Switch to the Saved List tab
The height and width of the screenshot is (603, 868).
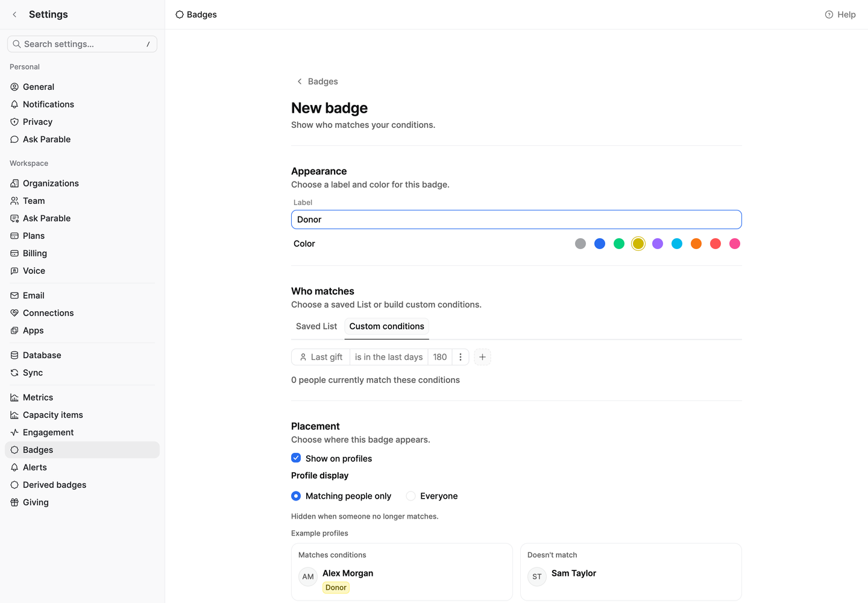pos(316,326)
